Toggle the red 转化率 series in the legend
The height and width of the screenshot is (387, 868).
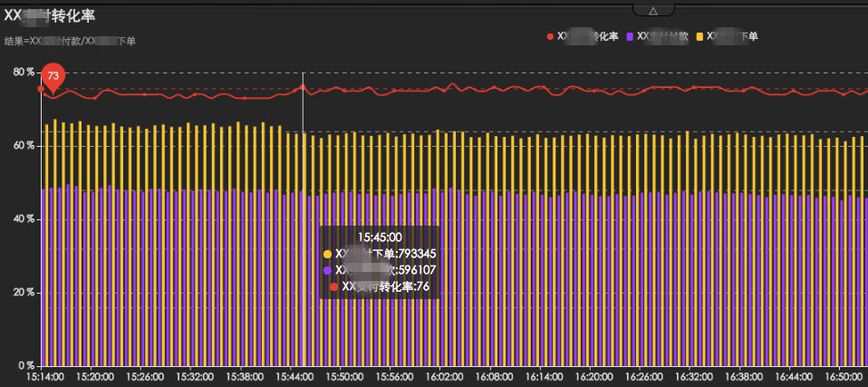(583, 36)
